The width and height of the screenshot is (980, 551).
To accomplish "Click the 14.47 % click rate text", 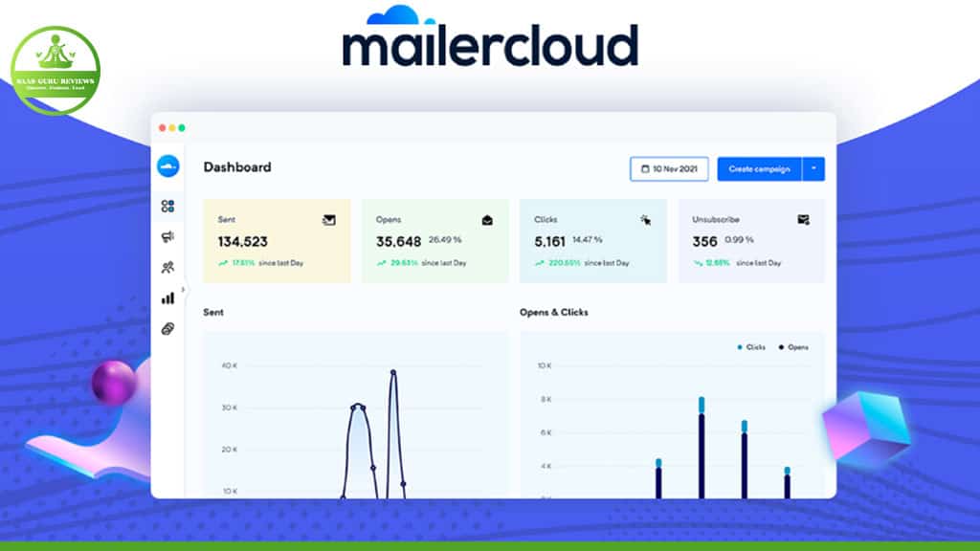I will pos(588,240).
